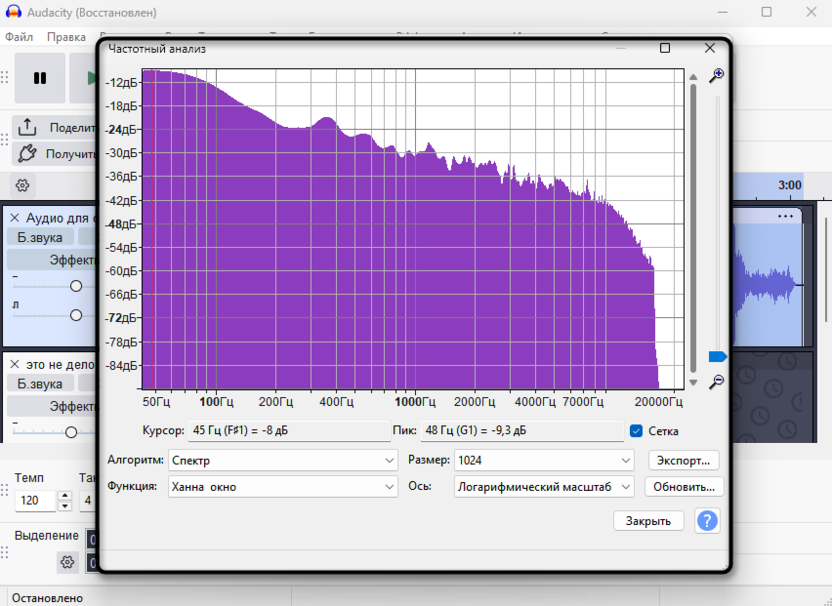Click the -48дБ level axis label
This screenshot has height=606, width=832.
pyautogui.click(x=121, y=224)
